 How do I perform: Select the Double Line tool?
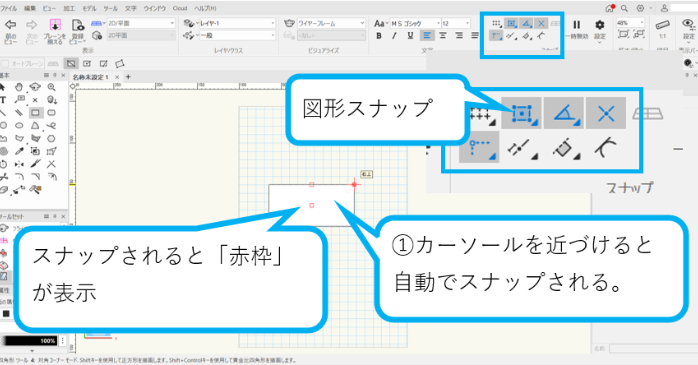(19, 113)
